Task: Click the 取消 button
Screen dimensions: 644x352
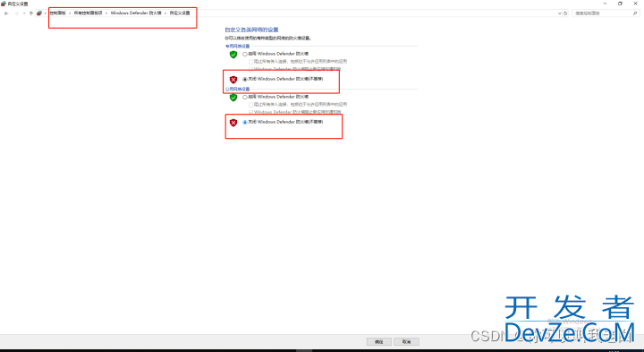Action: click(406, 342)
